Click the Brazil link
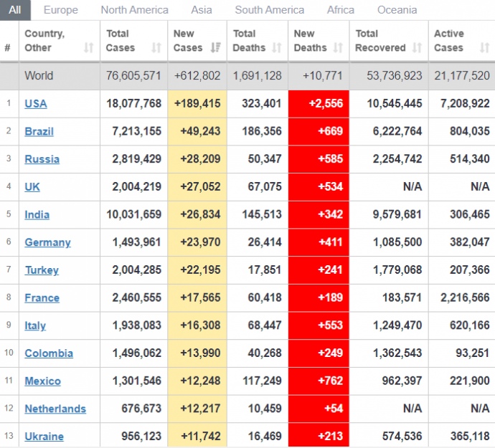 pos(39,132)
